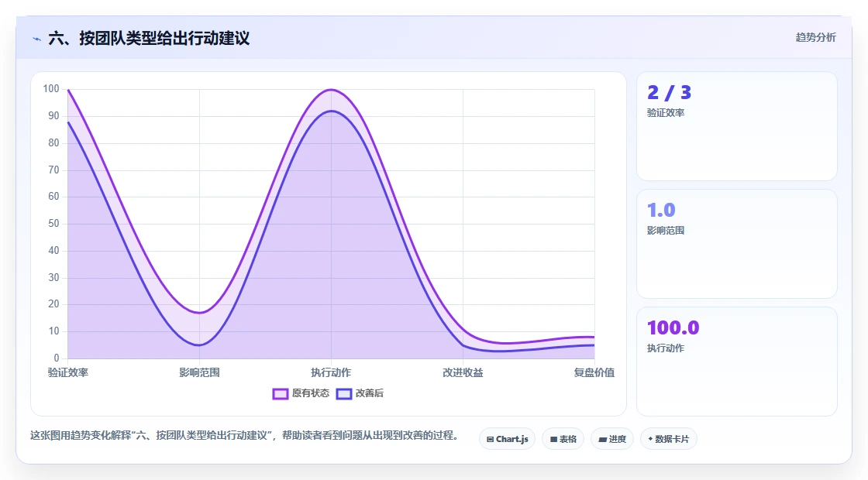Open the 验证效率 data card
Screen dimensions: 868x480
coord(737,126)
